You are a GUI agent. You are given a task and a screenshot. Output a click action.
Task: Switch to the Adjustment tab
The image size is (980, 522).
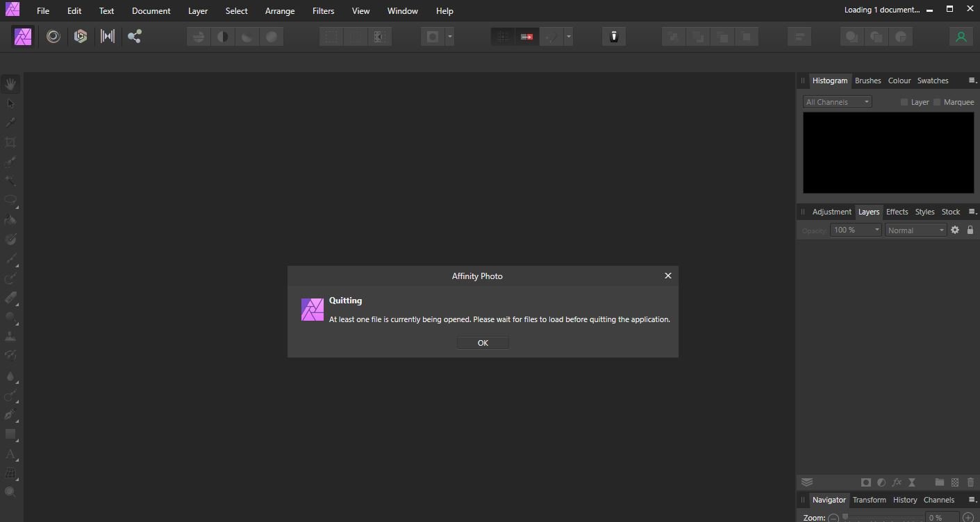(831, 212)
